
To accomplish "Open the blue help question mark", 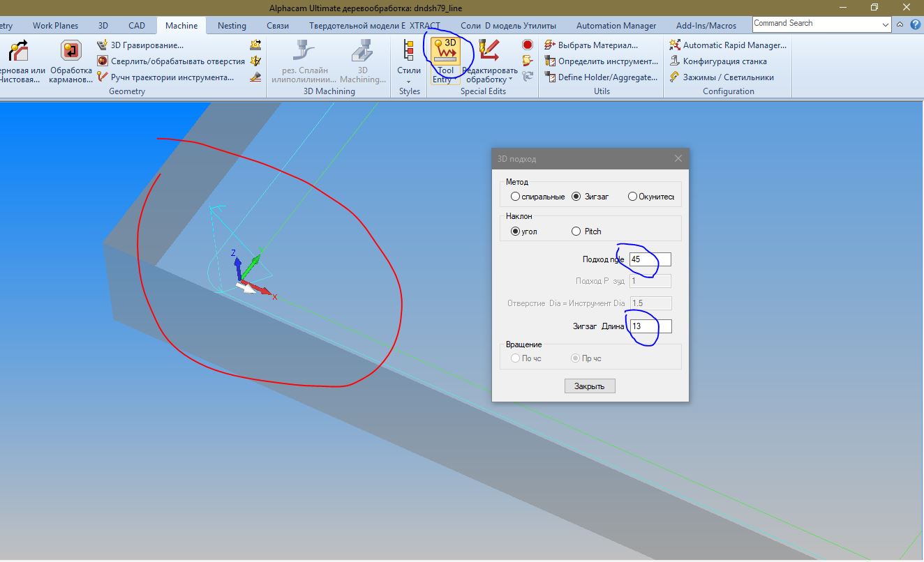I will tap(914, 25).
